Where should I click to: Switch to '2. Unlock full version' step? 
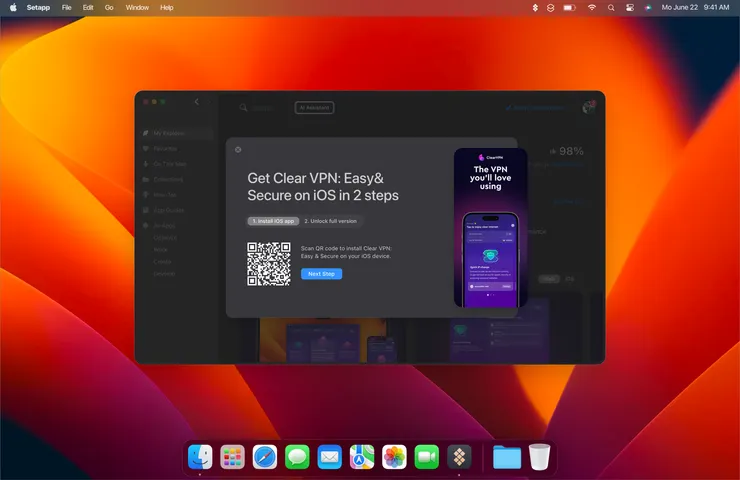[x=330, y=221]
